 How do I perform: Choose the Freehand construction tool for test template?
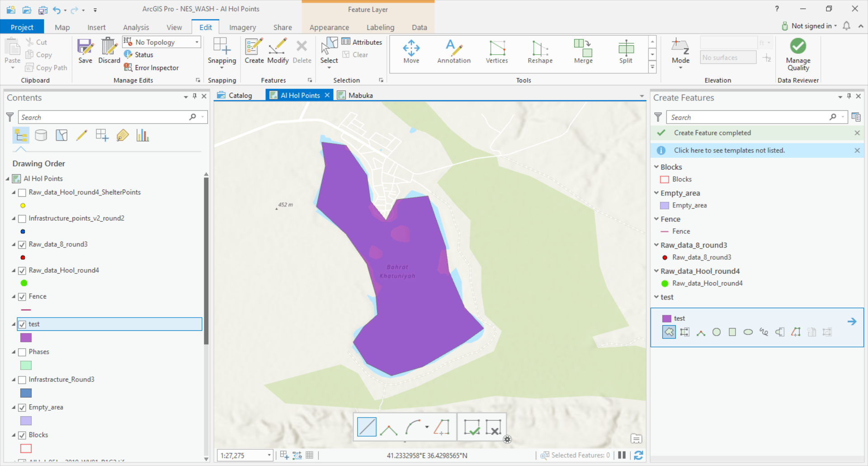pos(764,332)
